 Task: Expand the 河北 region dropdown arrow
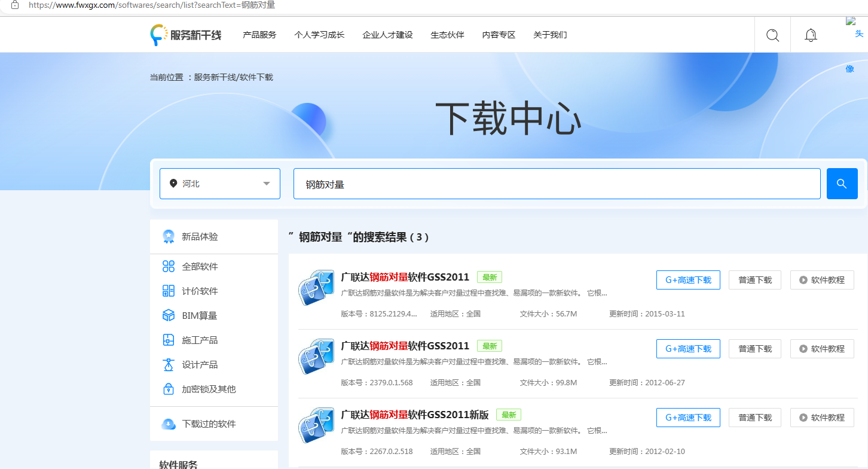click(x=267, y=184)
